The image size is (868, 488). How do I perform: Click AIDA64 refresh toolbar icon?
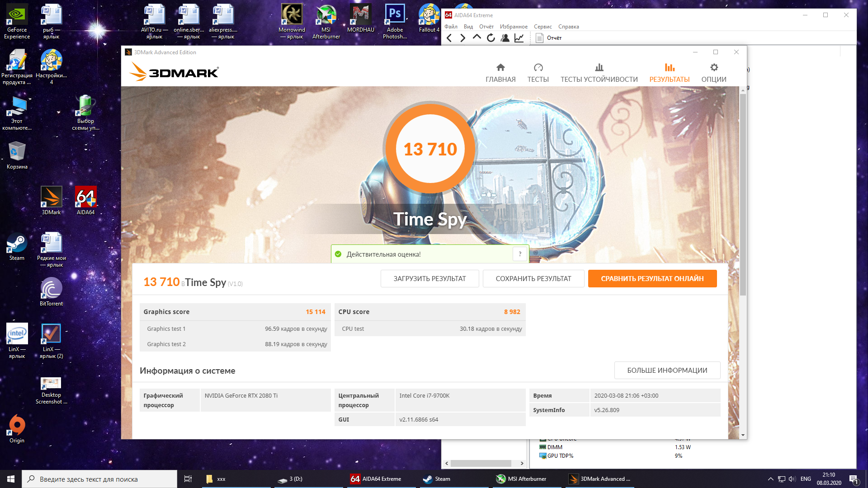click(x=491, y=38)
